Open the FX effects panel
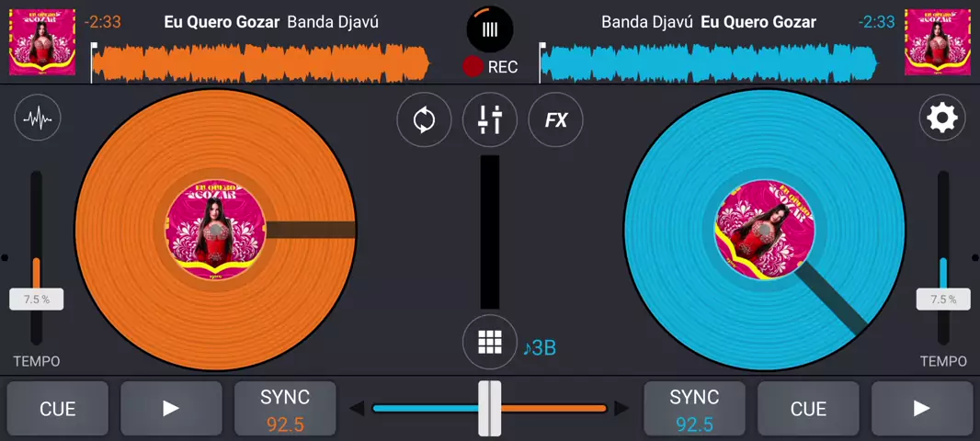 pyautogui.click(x=556, y=120)
